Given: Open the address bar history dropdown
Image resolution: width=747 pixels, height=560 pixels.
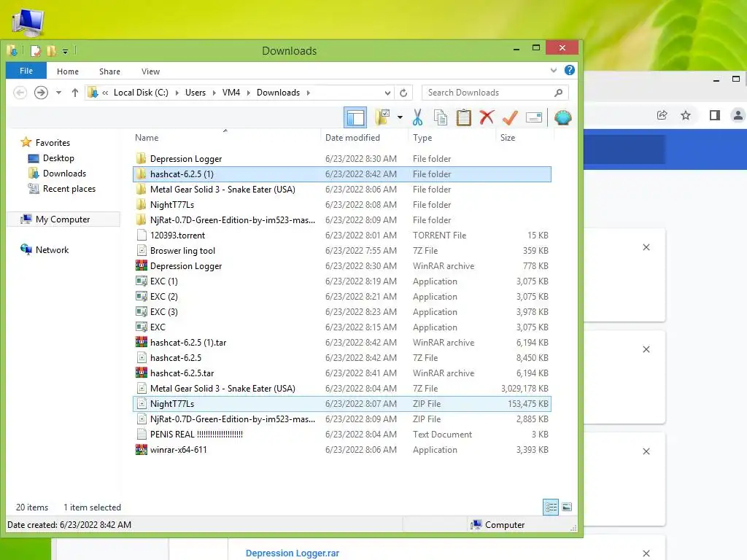Looking at the screenshot, I should coord(388,93).
